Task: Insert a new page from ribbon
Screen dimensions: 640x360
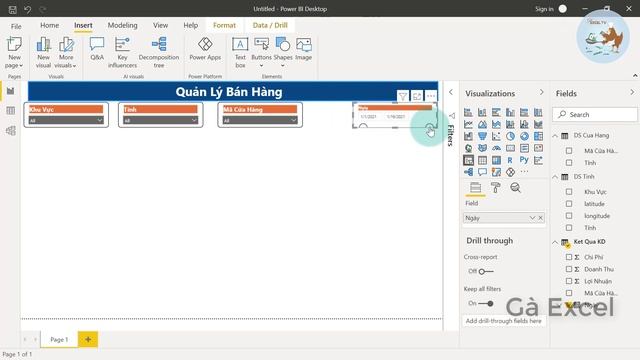Action: click(x=14, y=53)
